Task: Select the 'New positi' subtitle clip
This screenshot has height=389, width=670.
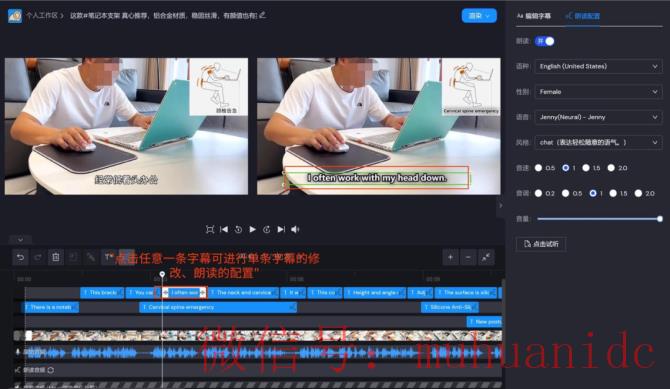Action: [x=484, y=321]
